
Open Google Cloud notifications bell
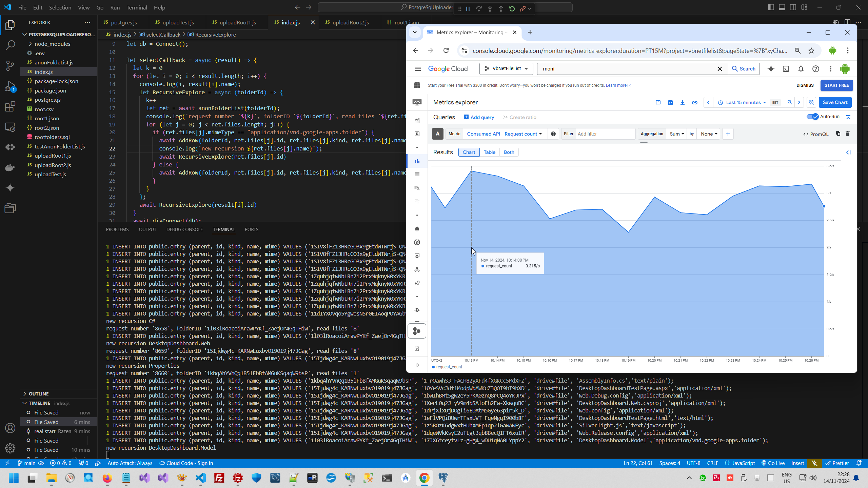[x=801, y=69]
